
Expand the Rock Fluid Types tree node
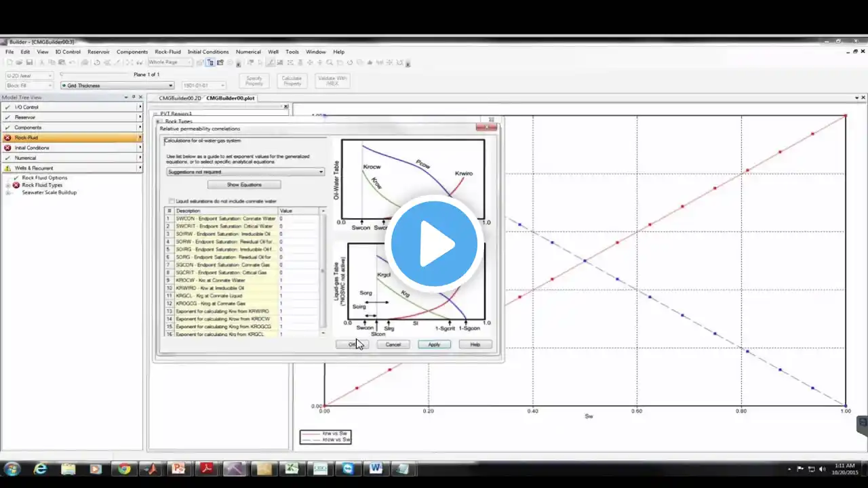(7, 185)
